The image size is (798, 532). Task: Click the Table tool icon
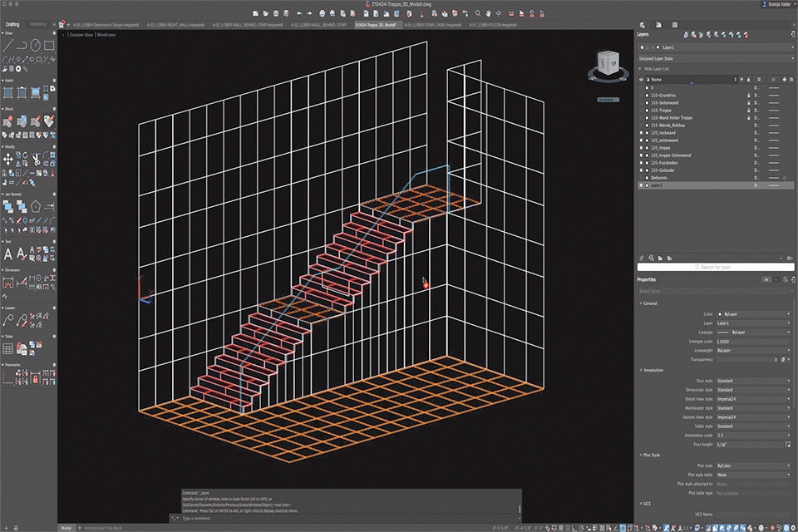tap(8, 349)
